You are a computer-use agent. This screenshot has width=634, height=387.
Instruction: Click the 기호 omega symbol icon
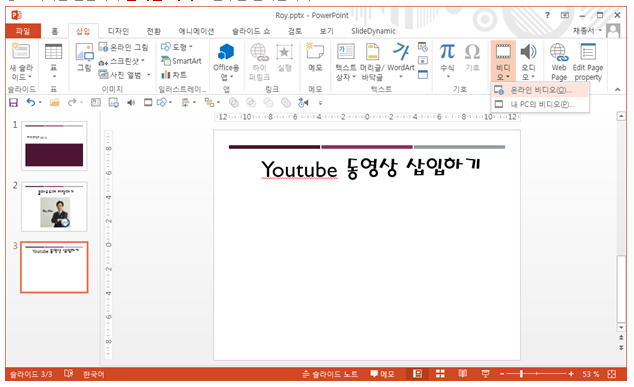472,52
